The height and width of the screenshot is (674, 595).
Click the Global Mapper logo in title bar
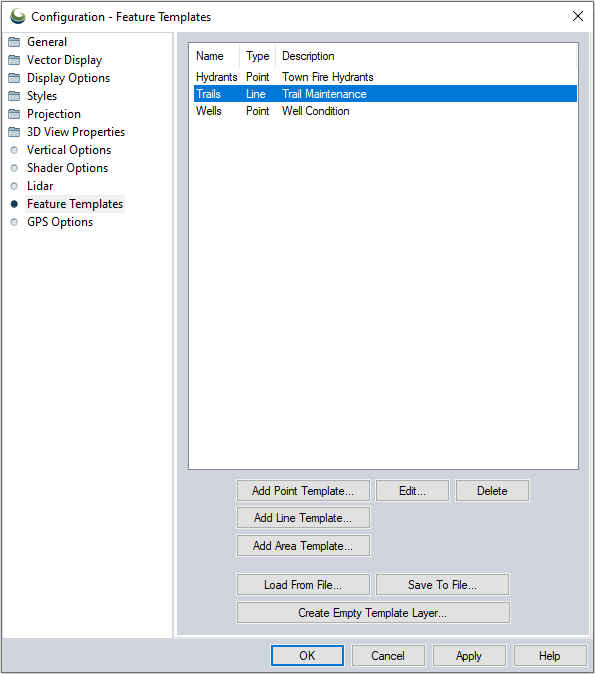[18, 16]
